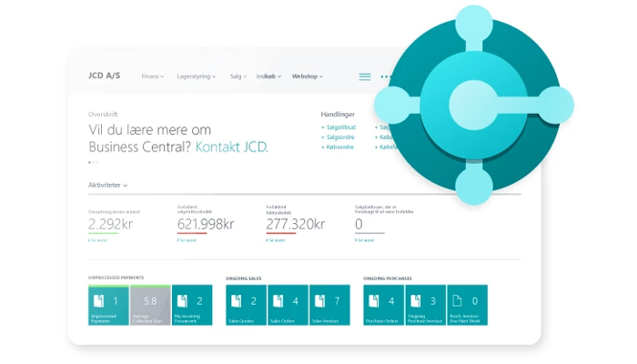Click the 621.998kr overdue sales amount
This screenshot has height=364, width=637.
pyautogui.click(x=206, y=224)
